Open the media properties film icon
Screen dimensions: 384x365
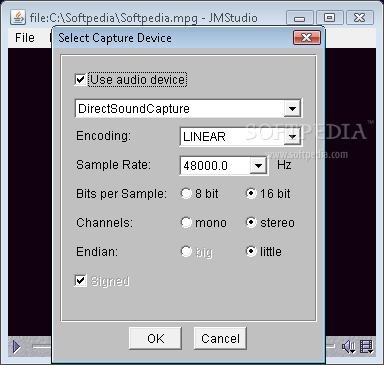pos(366,347)
